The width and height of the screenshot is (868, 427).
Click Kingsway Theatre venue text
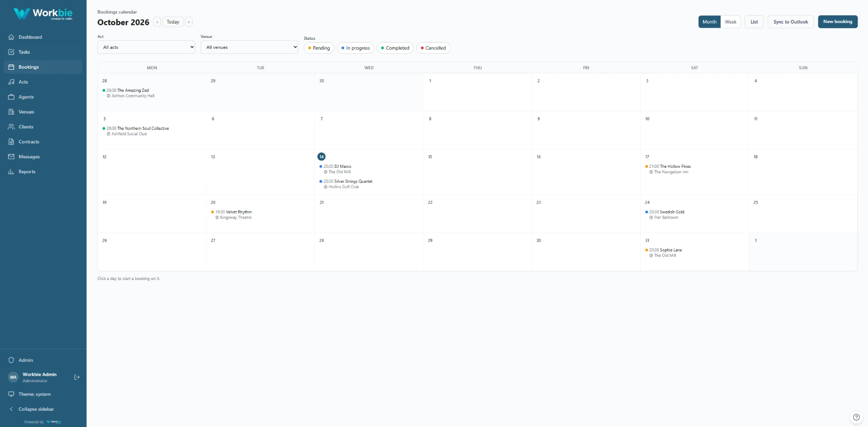pos(236,218)
